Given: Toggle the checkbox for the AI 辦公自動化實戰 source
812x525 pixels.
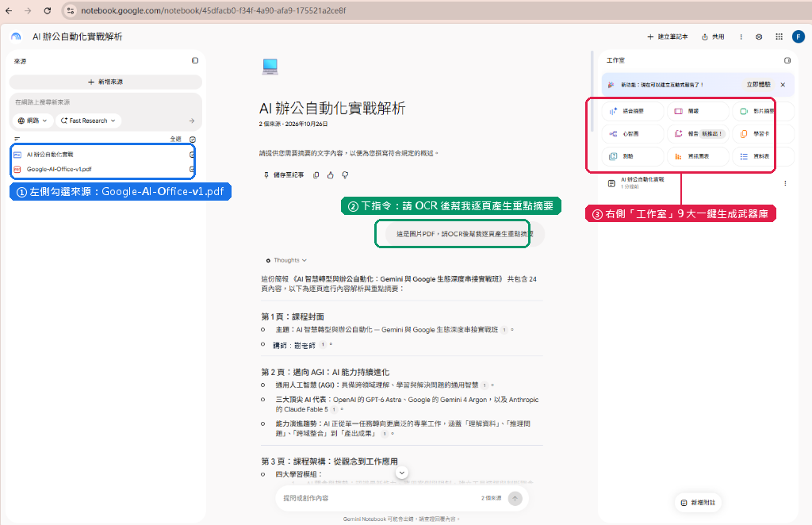Looking at the screenshot, I should pos(192,155).
